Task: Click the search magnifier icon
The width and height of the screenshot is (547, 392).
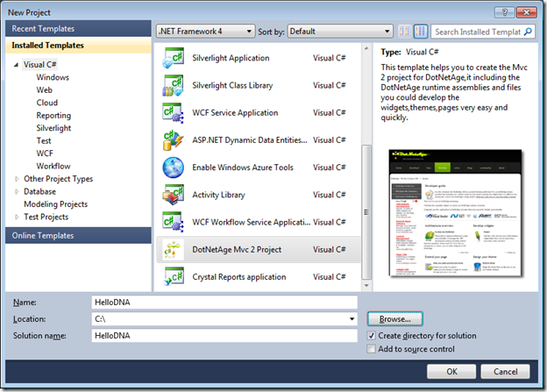Action: [529, 32]
